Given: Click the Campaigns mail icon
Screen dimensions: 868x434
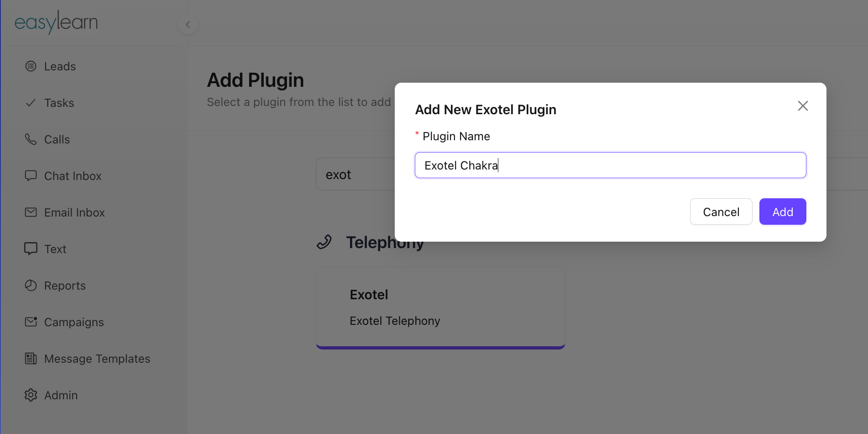Looking at the screenshot, I should 31,322.
